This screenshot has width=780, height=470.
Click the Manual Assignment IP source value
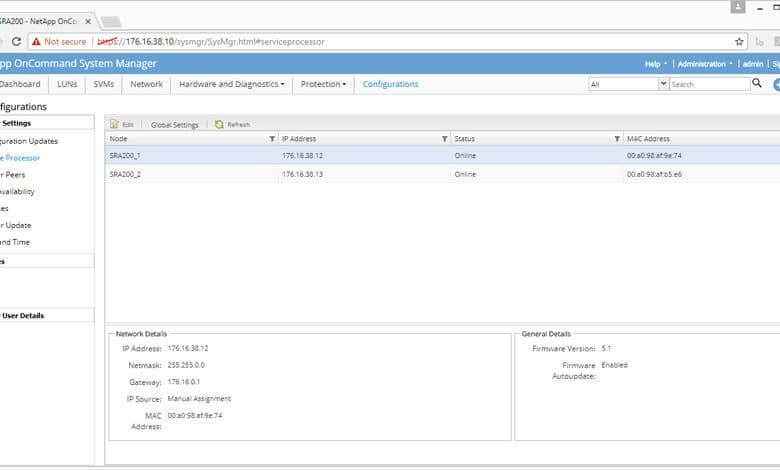point(199,399)
